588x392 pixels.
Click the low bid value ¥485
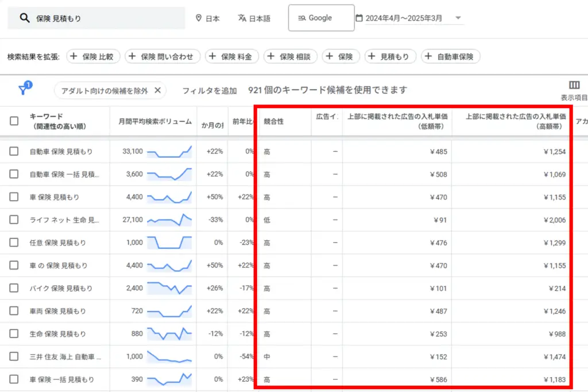[x=438, y=152]
